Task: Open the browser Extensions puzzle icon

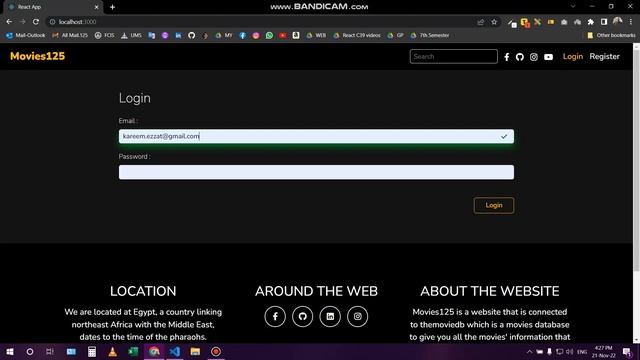Action: click(591, 22)
